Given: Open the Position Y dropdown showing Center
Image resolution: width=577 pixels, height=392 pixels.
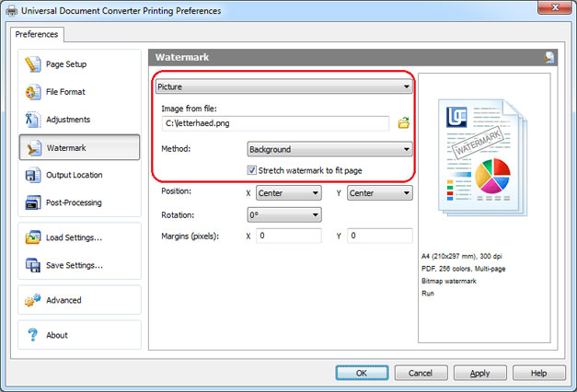Looking at the screenshot, I should [380, 193].
